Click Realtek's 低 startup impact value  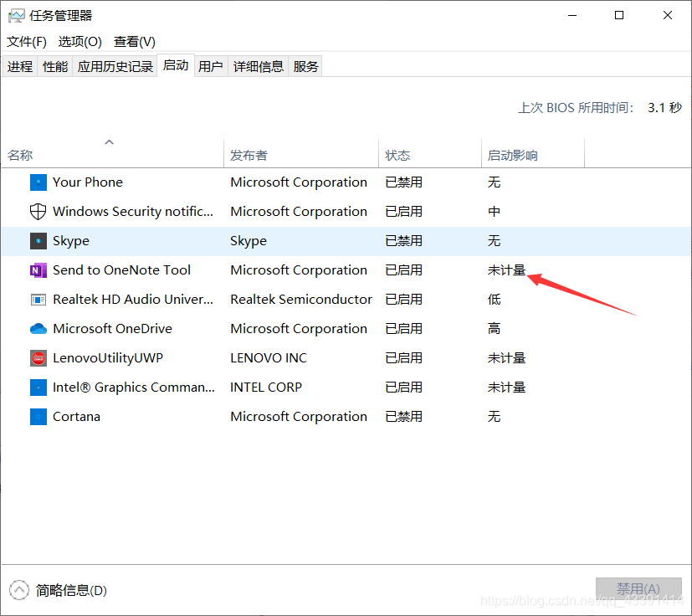point(494,300)
